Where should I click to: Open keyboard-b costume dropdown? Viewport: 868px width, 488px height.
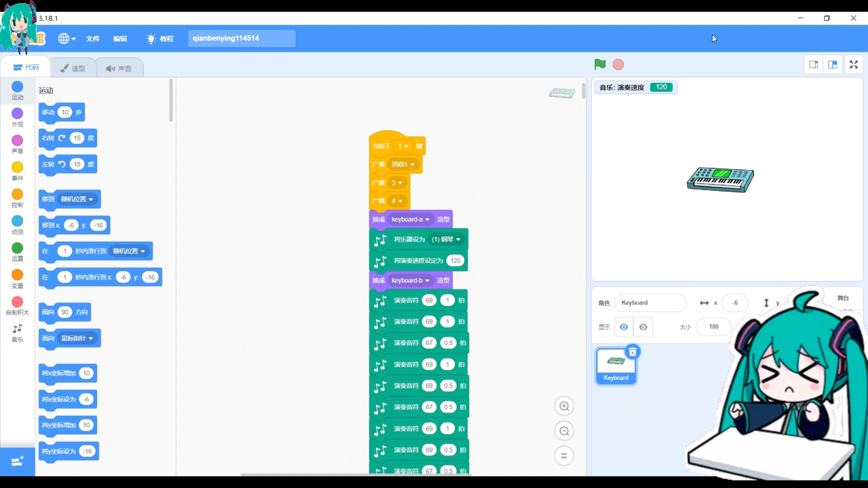tap(411, 280)
